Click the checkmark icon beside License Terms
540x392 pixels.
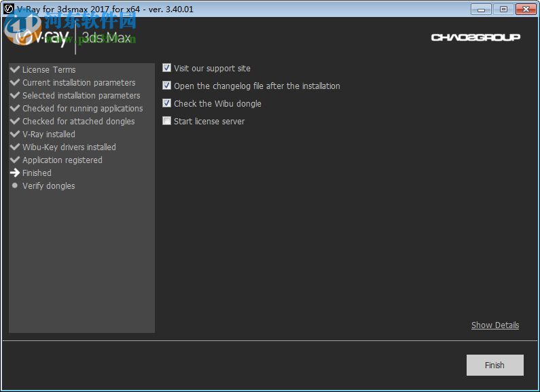15,69
